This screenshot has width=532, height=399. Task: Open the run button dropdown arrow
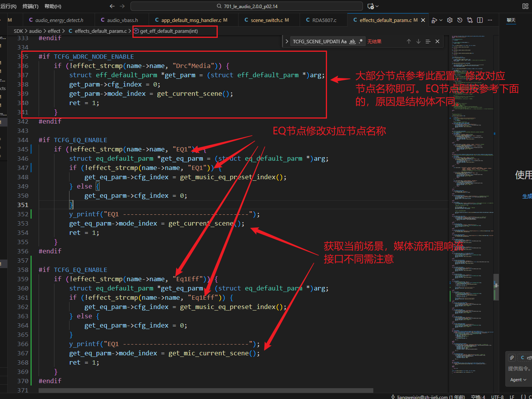pos(441,20)
